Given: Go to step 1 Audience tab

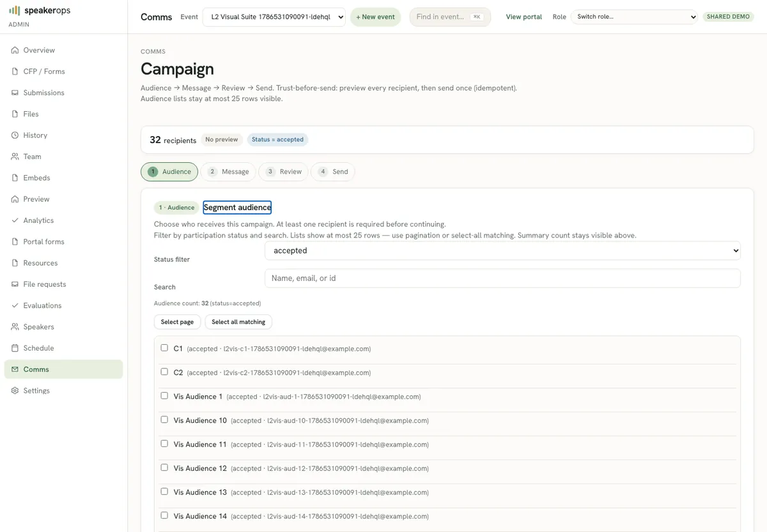Looking at the screenshot, I should point(169,172).
